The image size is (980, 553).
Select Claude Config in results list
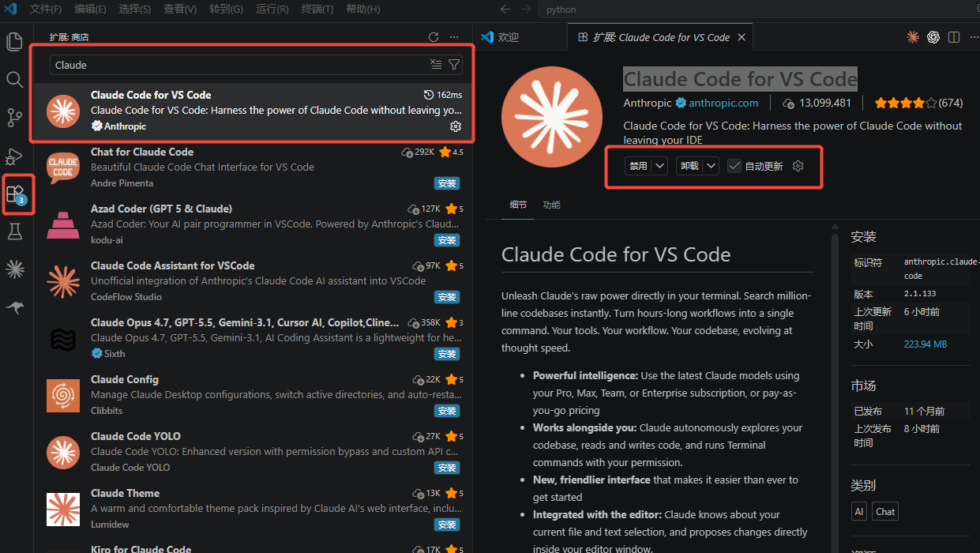[253, 395]
